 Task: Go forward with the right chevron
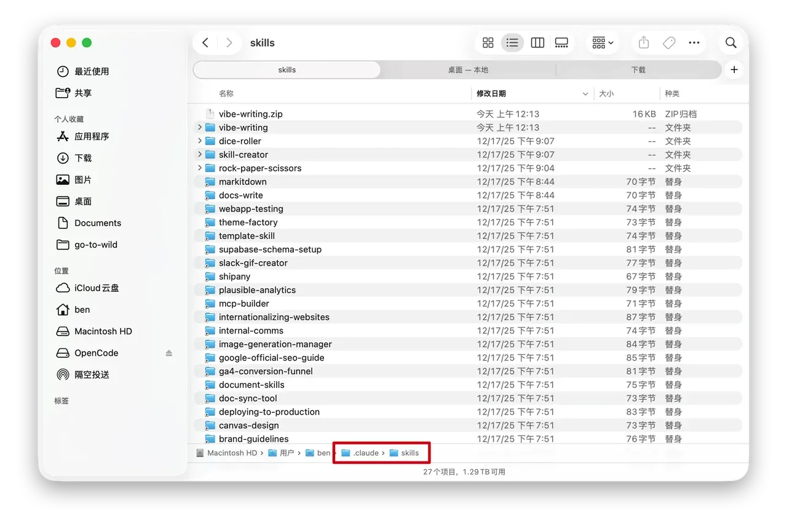[x=229, y=42]
